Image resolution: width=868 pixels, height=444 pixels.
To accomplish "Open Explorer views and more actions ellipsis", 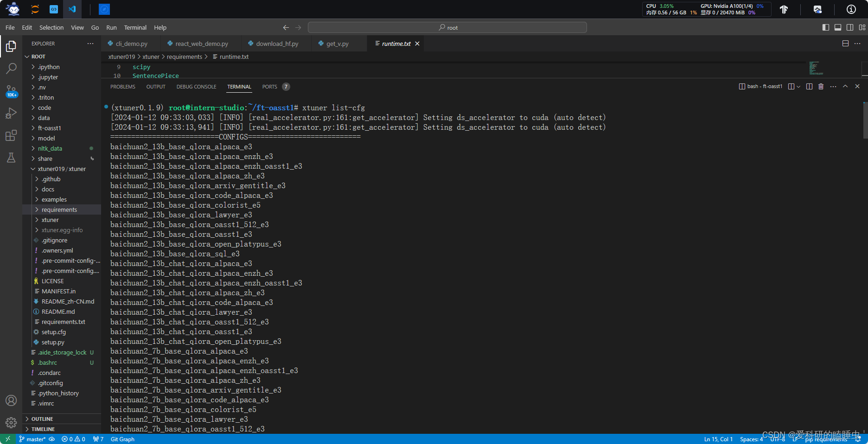I will (90, 44).
